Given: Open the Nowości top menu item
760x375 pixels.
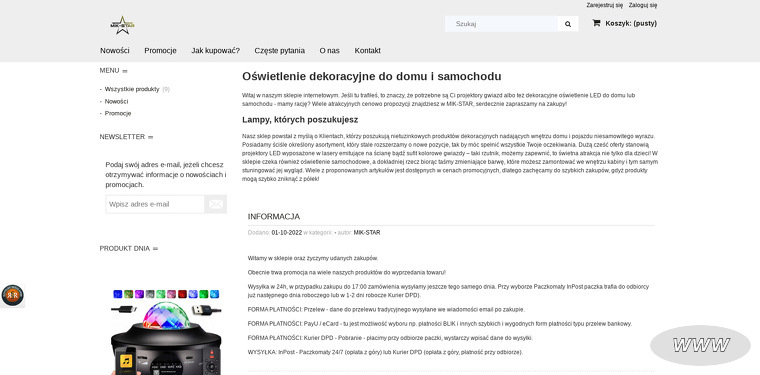Looking at the screenshot, I should 115,50.
